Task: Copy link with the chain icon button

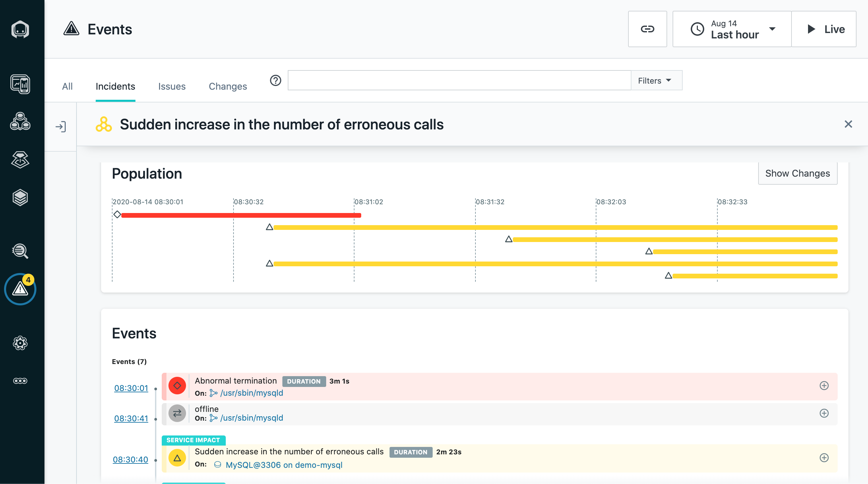Action: [647, 29]
